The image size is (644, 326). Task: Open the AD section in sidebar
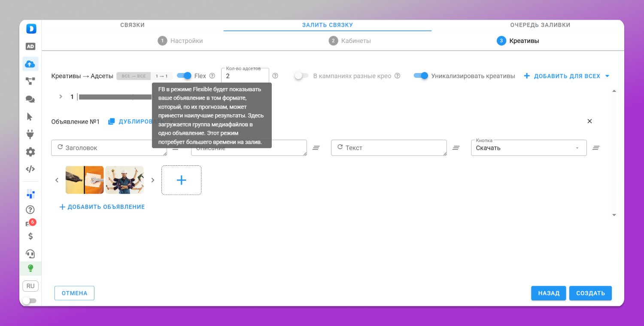pyautogui.click(x=30, y=46)
